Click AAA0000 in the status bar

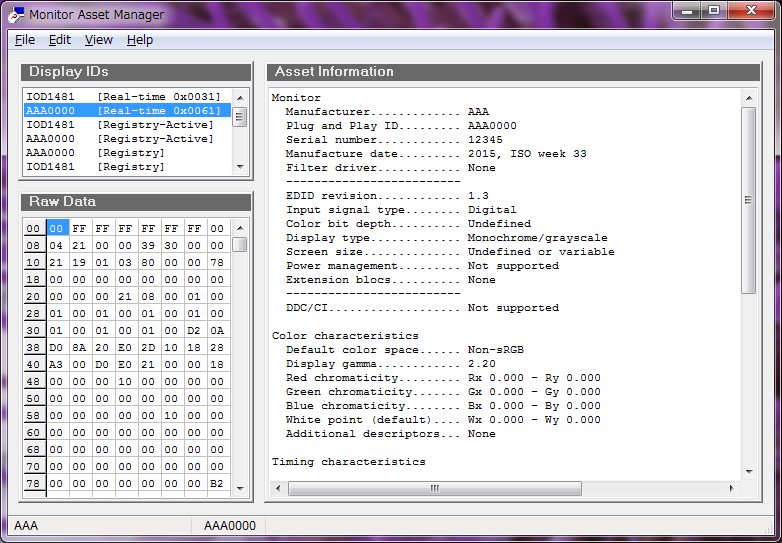230,526
